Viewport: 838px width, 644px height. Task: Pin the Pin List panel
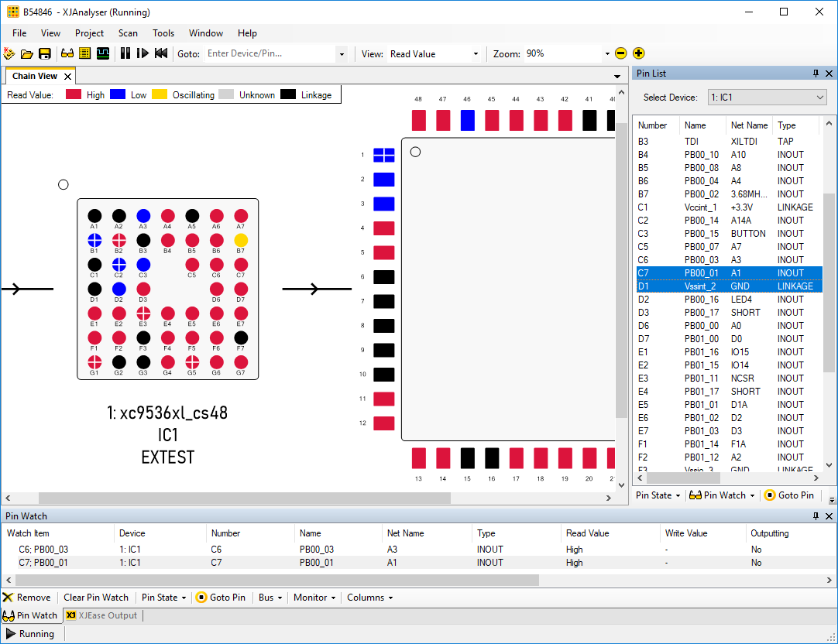click(x=816, y=74)
